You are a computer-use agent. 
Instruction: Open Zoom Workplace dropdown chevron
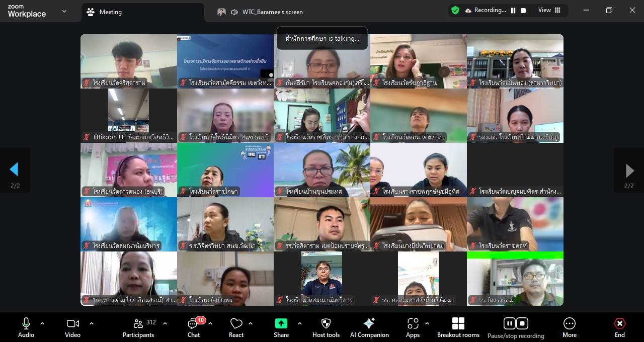[64, 11]
